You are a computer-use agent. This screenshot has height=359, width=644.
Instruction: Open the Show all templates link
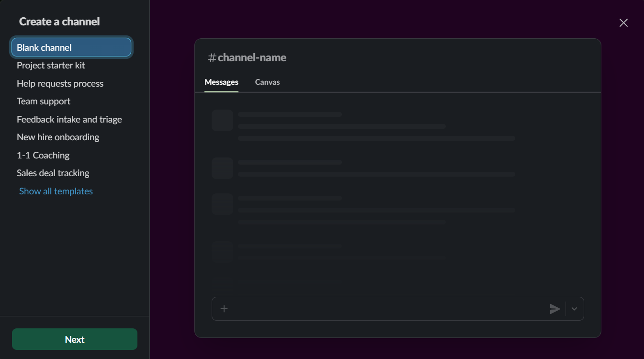pos(56,191)
